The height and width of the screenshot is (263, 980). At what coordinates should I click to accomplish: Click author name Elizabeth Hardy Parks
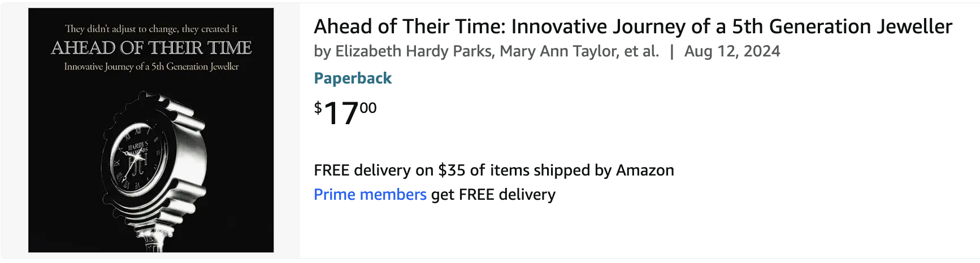click(414, 51)
